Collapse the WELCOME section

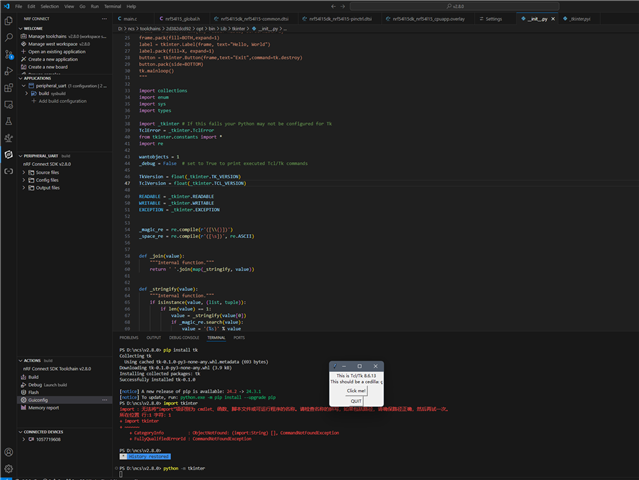tap(20, 29)
